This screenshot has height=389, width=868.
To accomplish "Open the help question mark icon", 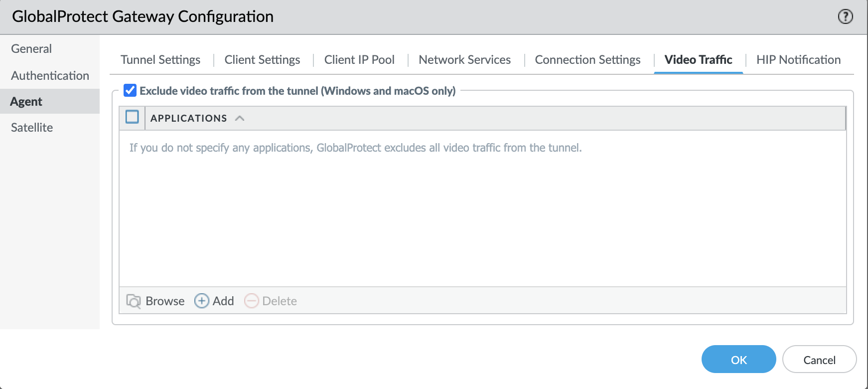I will pyautogui.click(x=845, y=16).
